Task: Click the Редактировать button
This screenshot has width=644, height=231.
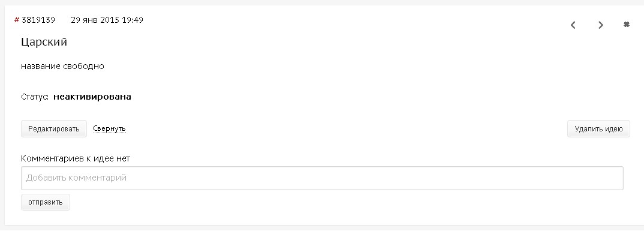Action: [x=54, y=128]
